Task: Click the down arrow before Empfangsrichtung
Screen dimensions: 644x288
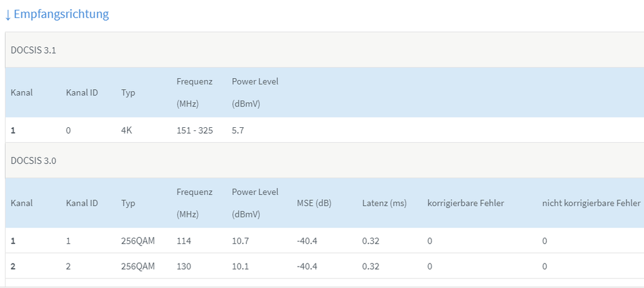Action: tap(8, 15)
